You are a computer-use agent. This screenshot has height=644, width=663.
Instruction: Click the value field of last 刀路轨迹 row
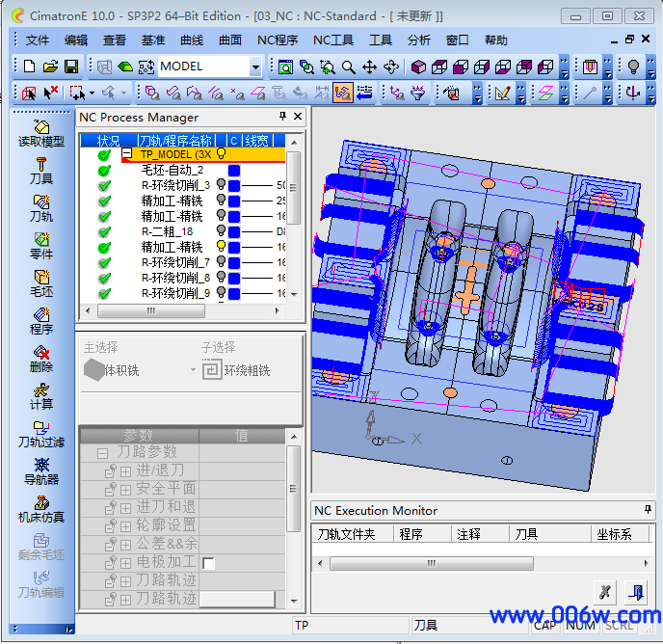point(237,599)
